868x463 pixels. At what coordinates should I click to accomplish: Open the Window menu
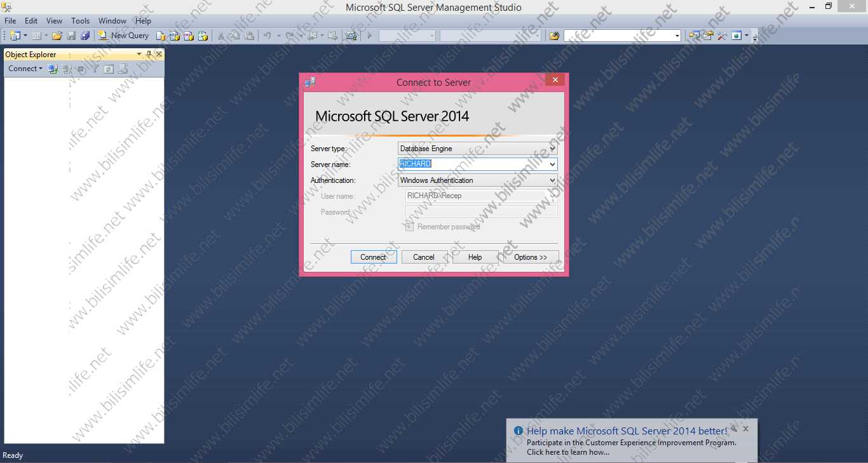point(112,21)
